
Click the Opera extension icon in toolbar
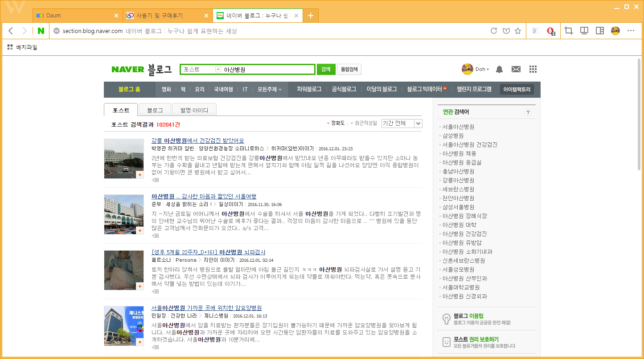pos(551,31)
